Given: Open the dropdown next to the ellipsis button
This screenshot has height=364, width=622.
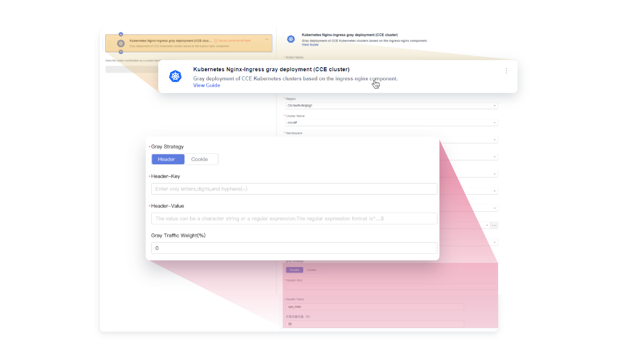Looking at the screenshot, I should tap(487, 225).
